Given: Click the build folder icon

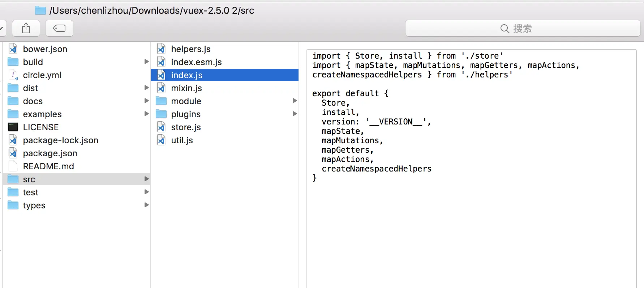Looking at the screenshot, I should (x=13, y=62).
